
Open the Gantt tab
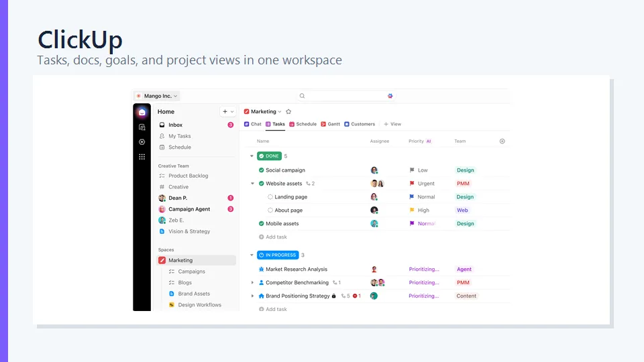[330, 124]
